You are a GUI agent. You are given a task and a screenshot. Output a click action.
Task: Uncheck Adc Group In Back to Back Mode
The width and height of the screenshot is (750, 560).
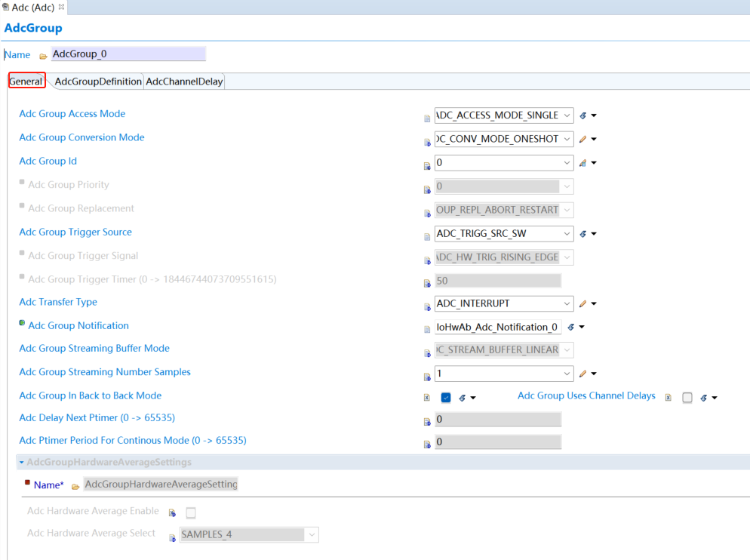coord(446,398)
